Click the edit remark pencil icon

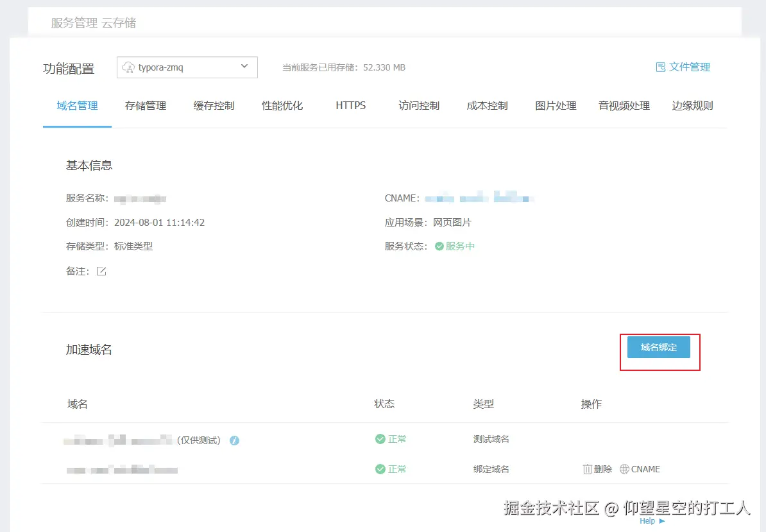(101, 271)
